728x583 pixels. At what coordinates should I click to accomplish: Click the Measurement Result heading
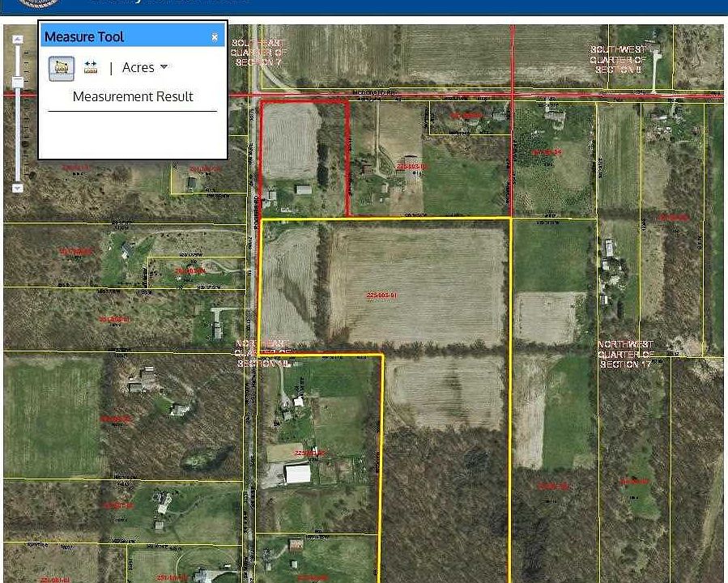[x=133, y=96]
